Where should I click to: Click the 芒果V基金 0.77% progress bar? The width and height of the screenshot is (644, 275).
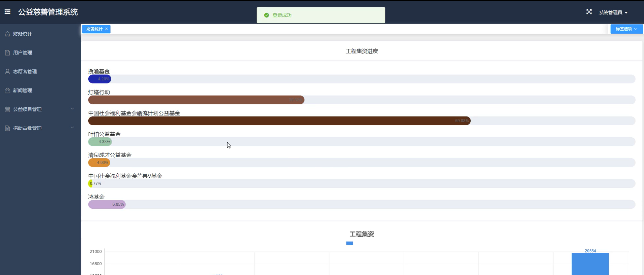pyautogui.click(x=362, y=183)
